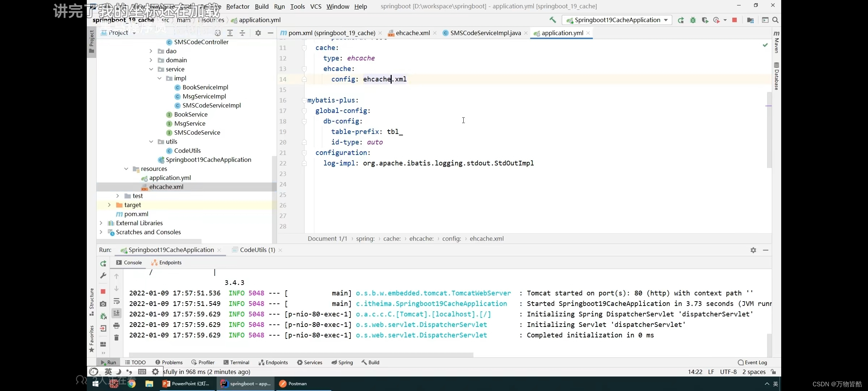Open Project panel settings gear

(258, 33)
